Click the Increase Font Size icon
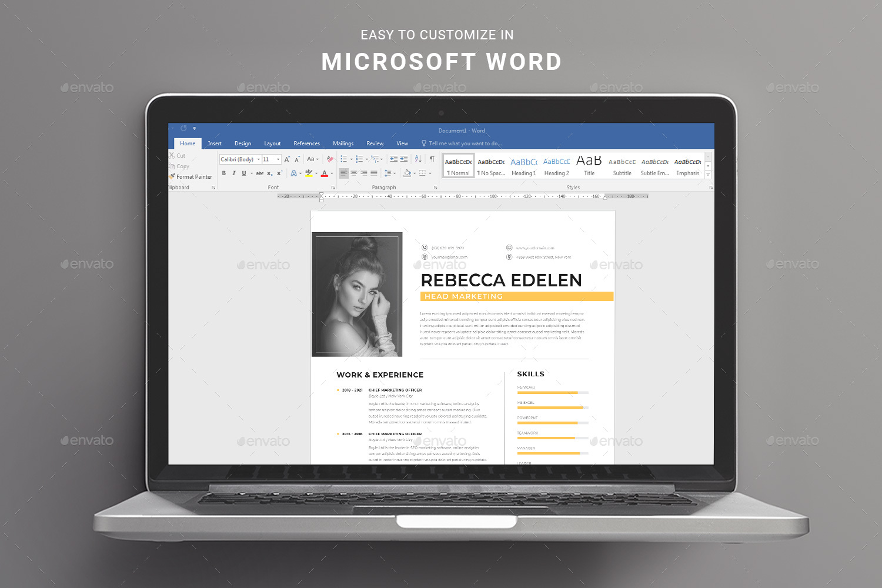 287,159
